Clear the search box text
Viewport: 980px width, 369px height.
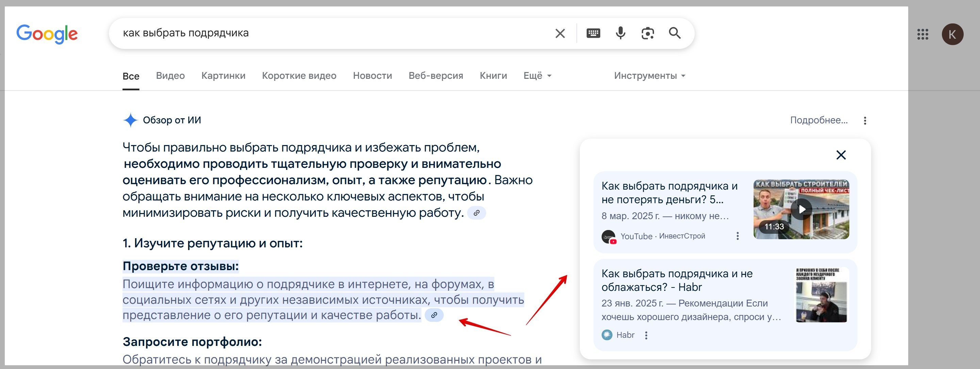coord(560,33)
